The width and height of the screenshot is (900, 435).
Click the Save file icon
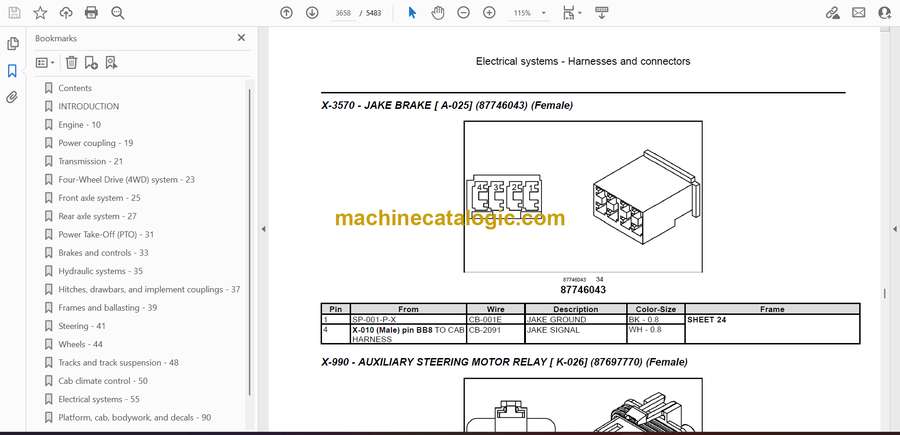[14, 13]
